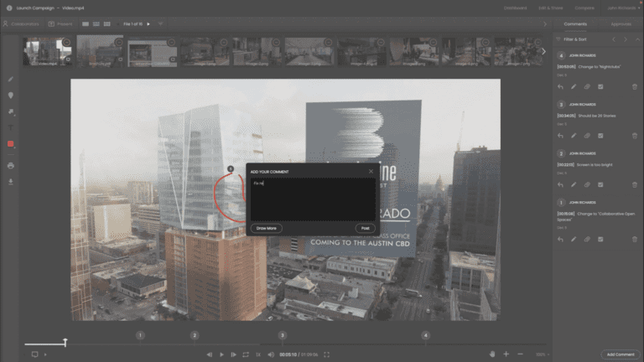
Task: Edit comment 3 using pencil icon
Action: pos(574,135)
